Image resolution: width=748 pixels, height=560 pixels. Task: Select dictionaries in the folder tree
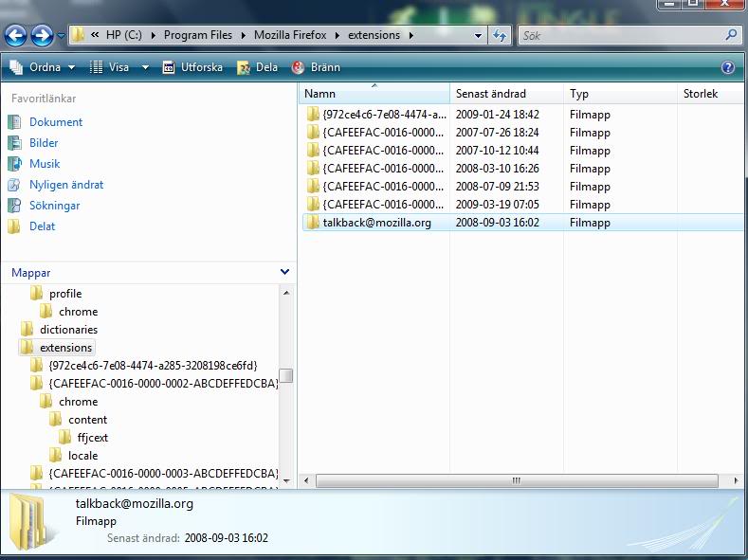pos(68,330)
